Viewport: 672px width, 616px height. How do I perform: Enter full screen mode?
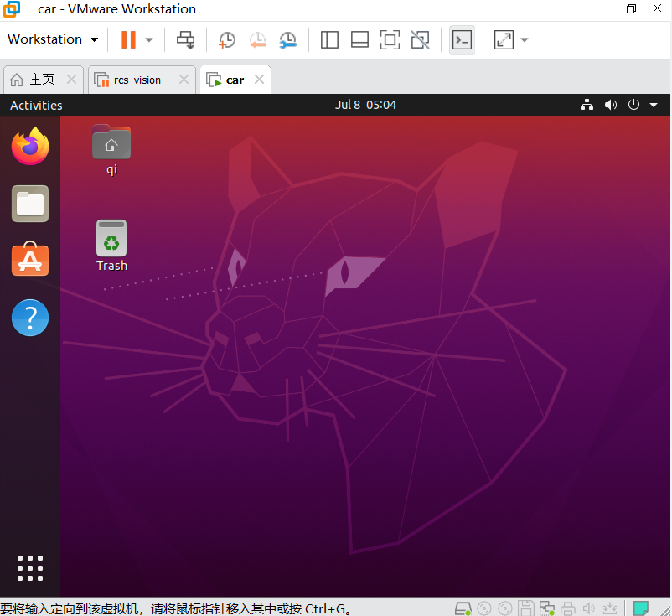[x=390, y=40]
